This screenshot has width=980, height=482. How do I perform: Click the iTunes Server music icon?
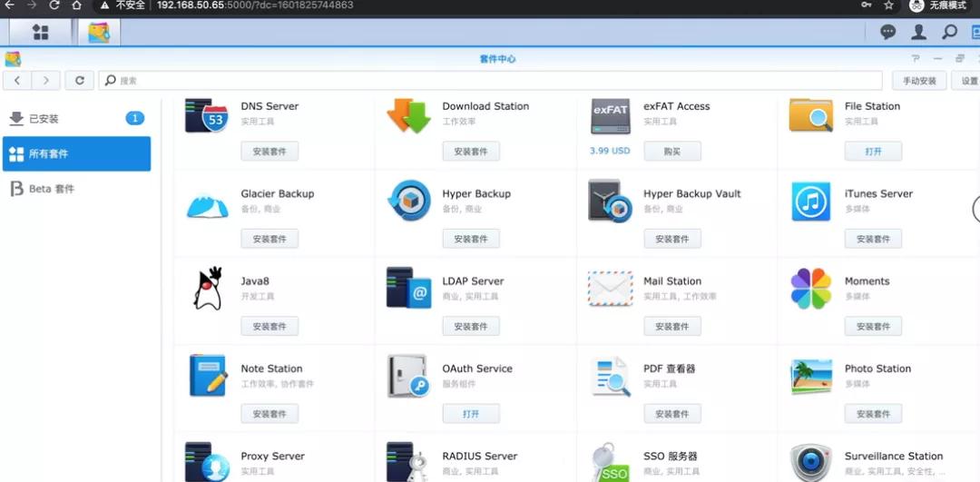[x=810, y=202]
